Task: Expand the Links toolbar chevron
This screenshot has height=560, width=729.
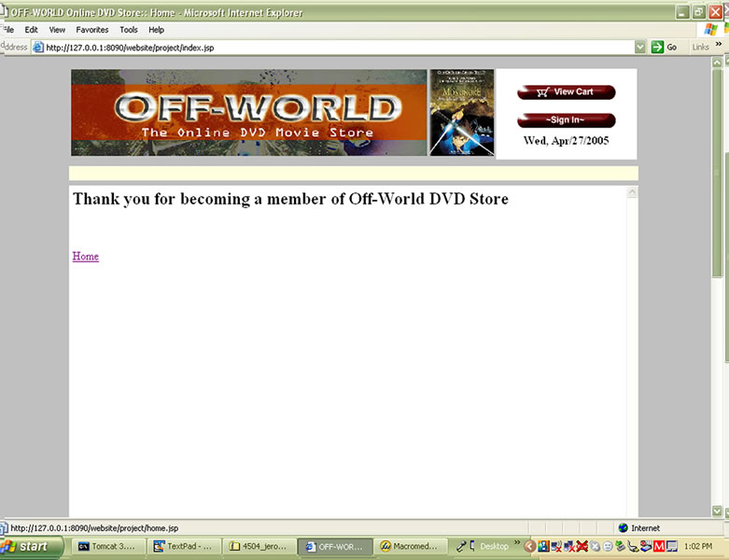Action: pos(719,44)
